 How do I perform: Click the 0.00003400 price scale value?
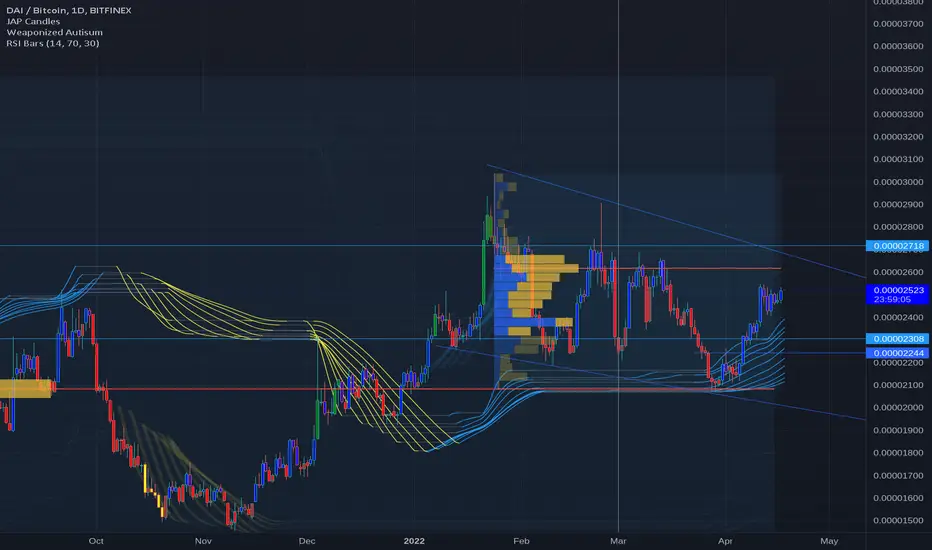point(898,92)
